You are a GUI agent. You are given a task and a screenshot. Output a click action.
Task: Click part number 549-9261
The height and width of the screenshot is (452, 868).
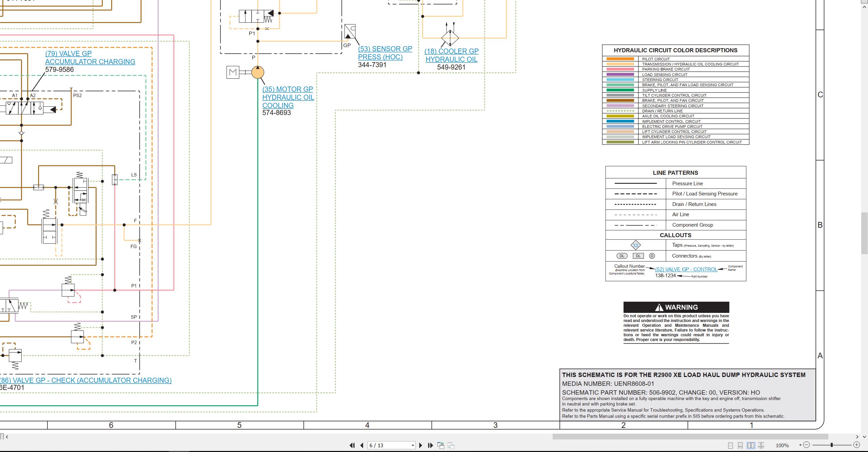[x=451, y=67]
